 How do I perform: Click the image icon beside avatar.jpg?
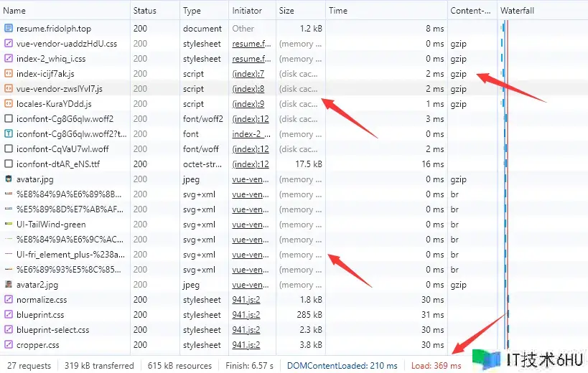tap(9, 179)
